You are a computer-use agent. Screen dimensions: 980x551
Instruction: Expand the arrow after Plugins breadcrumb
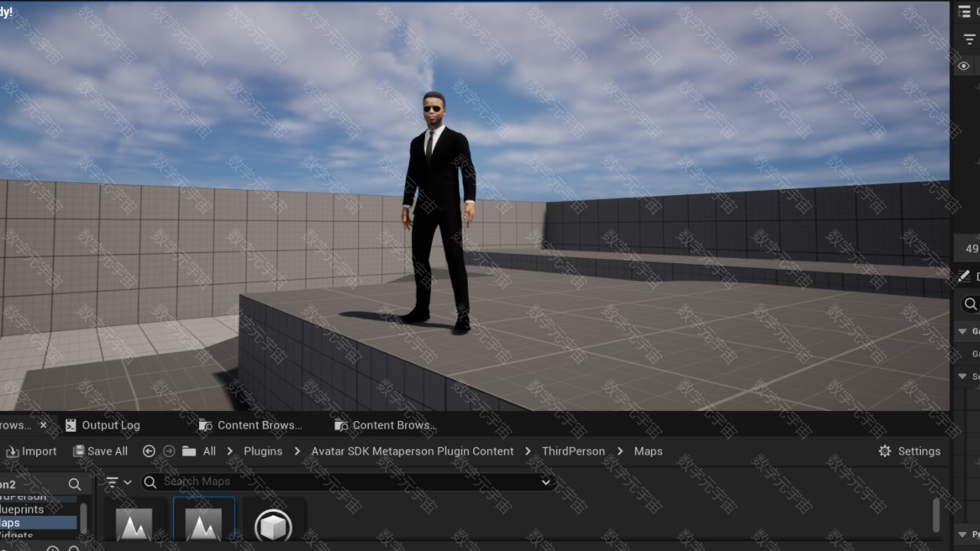pos(297,452)
